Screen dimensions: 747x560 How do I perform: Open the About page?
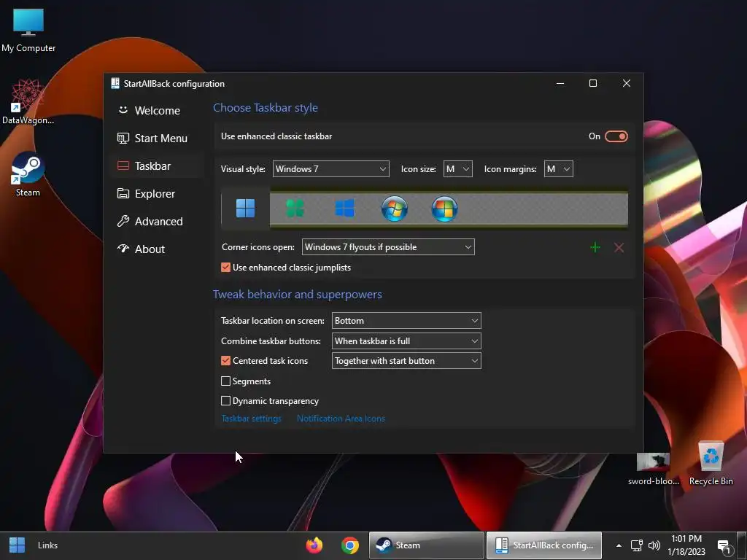(157, 249)
